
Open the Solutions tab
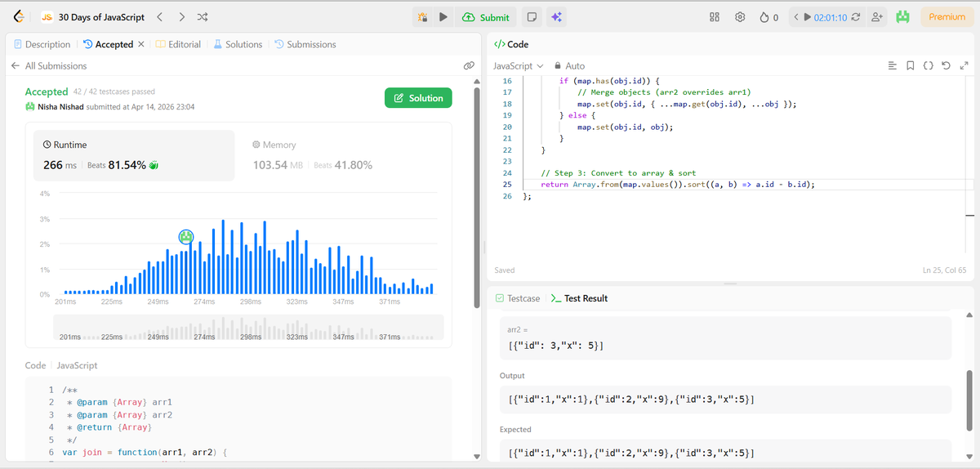[x=238, y=44]
